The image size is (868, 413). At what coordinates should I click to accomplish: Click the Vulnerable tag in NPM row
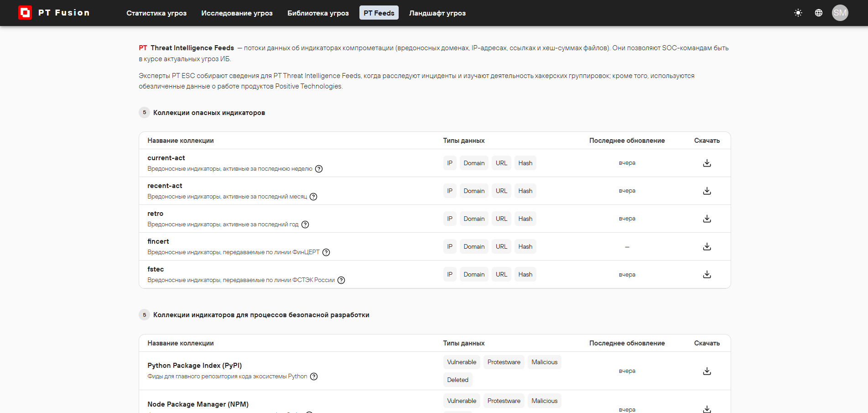(462, 401)
